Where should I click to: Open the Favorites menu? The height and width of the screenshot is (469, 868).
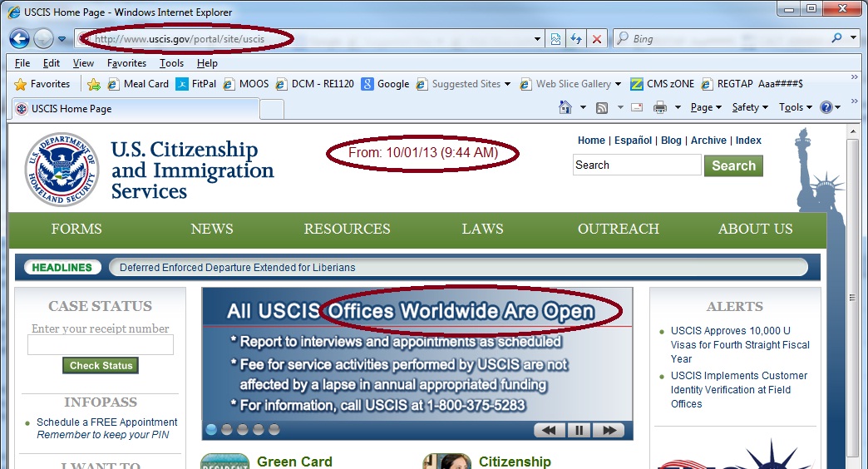[126, 63]
